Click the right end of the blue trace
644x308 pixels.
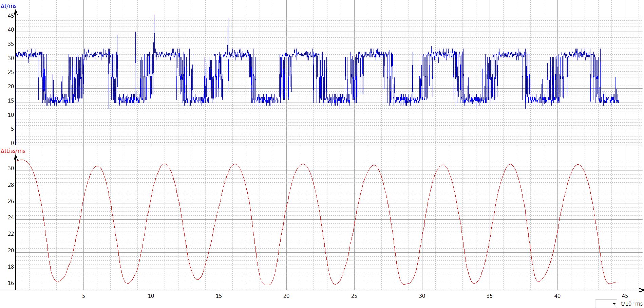tap(619, 101)
